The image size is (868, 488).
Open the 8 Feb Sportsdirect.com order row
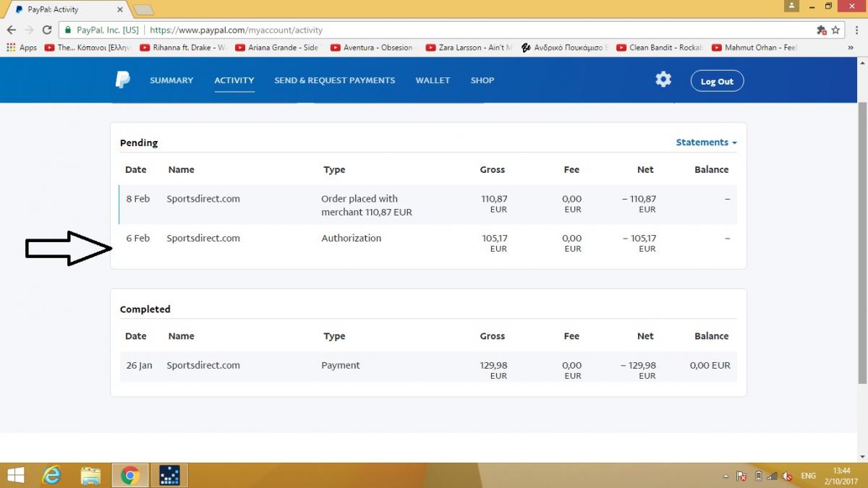[x=428, y=205]
